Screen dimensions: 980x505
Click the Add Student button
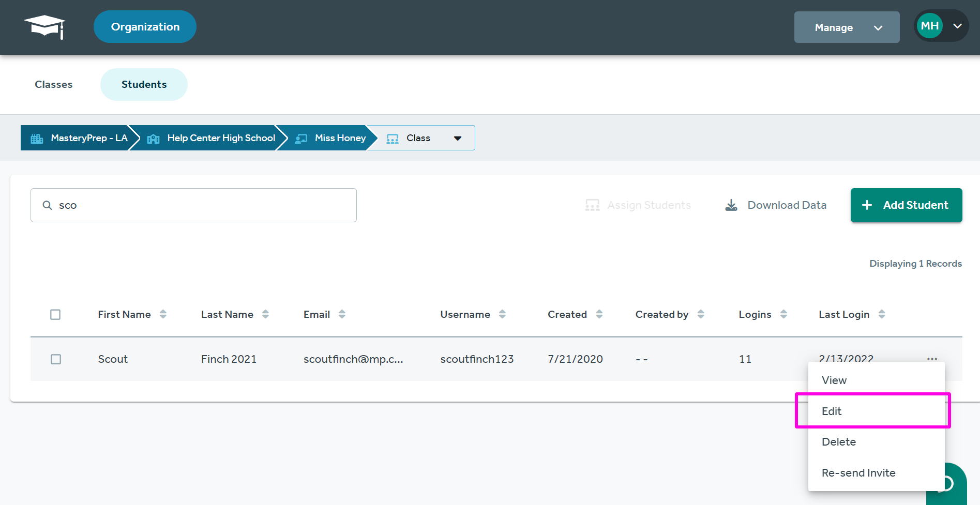pos(906,205)
